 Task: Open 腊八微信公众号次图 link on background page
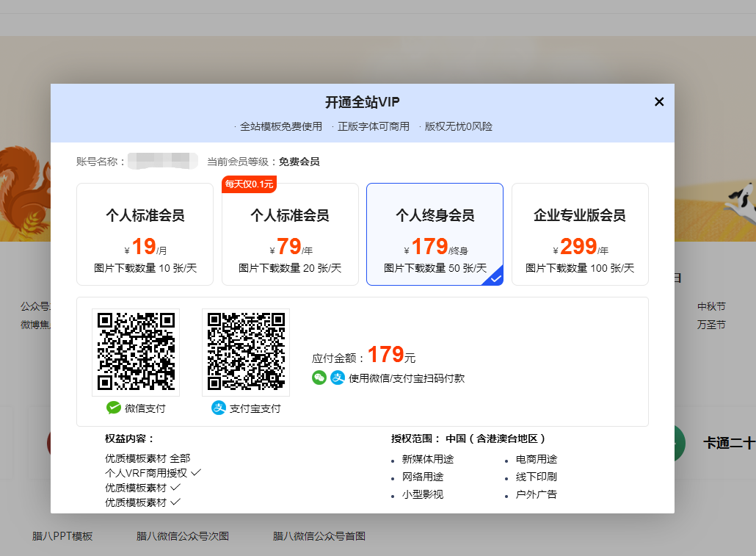(182, 536)
